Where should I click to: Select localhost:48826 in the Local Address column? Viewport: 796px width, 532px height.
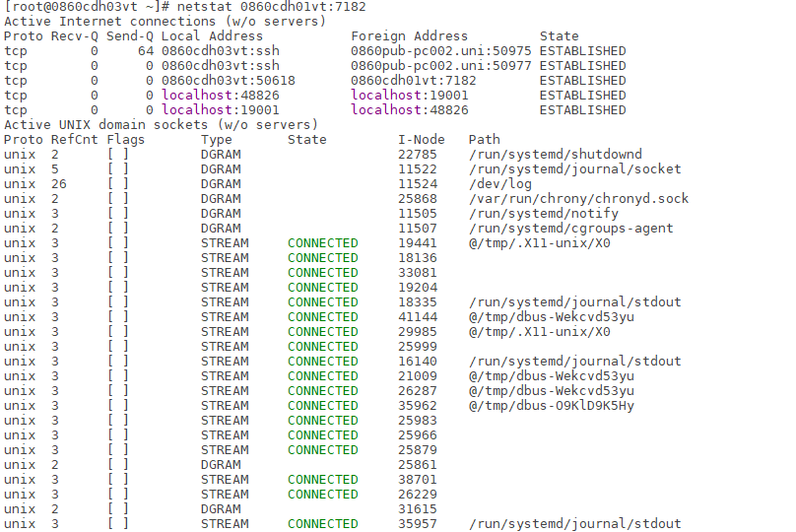(221, 96)
